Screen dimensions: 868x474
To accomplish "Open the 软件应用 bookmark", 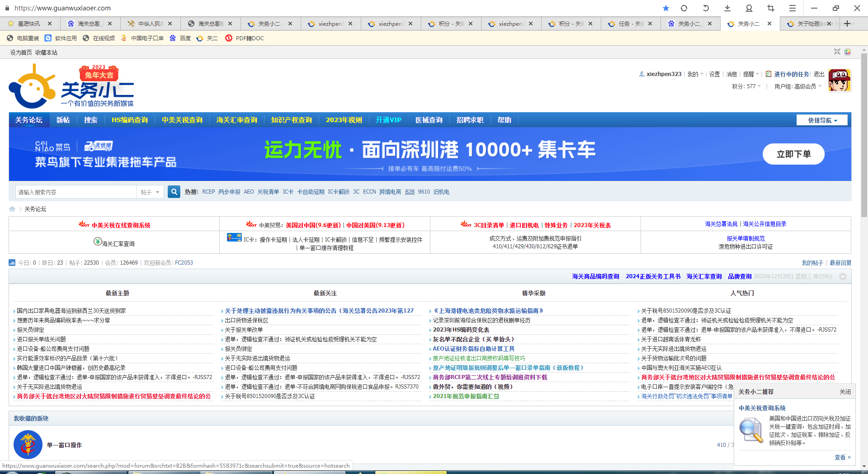I will 61,38.
